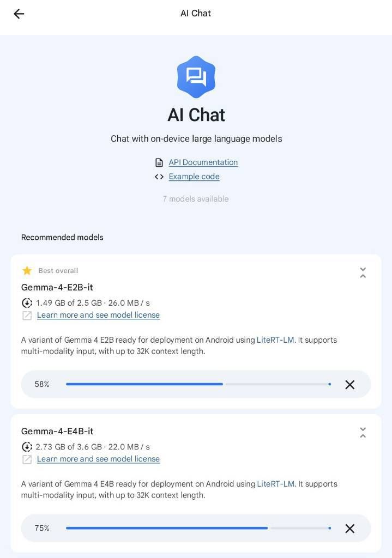
Task: Open Gemma-4-E2B-it model license link
Action: (x=98, y=315)
